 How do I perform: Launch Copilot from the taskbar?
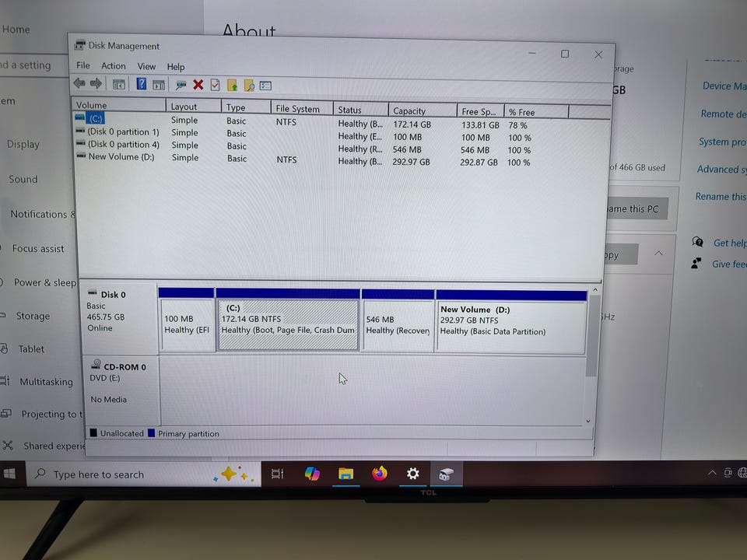312,474
